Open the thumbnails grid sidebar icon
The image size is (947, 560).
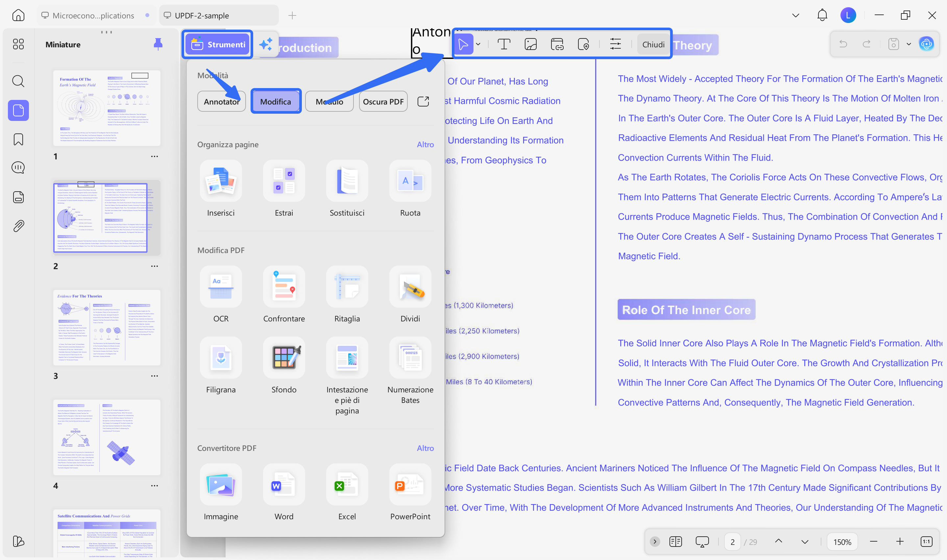18,44
